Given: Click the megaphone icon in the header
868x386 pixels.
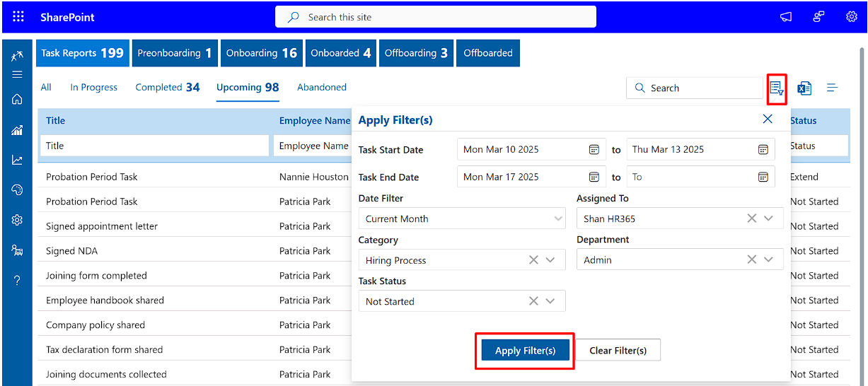Looking at the screenshot, I should point(786,17).
